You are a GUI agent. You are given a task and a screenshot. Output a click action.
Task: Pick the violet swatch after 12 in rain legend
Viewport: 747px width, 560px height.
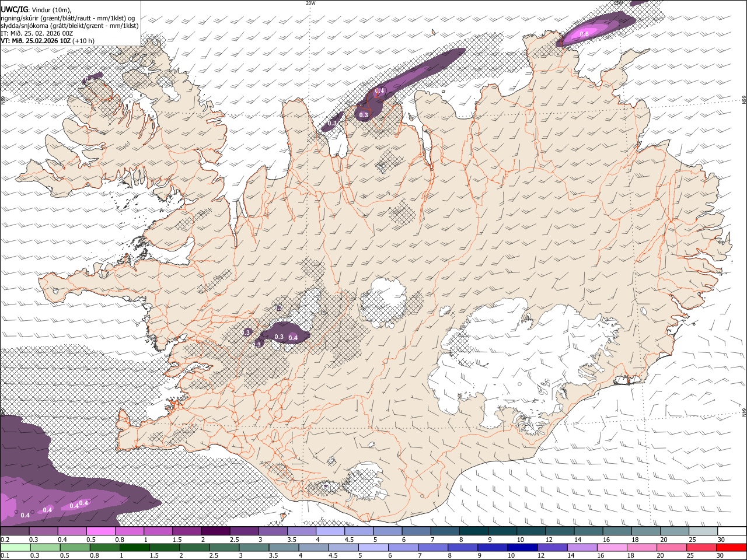pyautogui.click(x=552, y=547)
